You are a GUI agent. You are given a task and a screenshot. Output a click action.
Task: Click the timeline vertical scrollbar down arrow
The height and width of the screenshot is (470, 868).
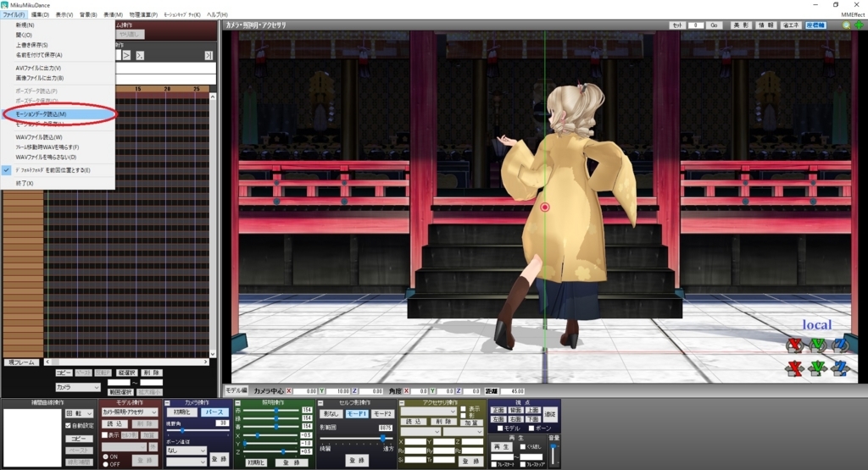pyautogui.click(x=213, y=354)
